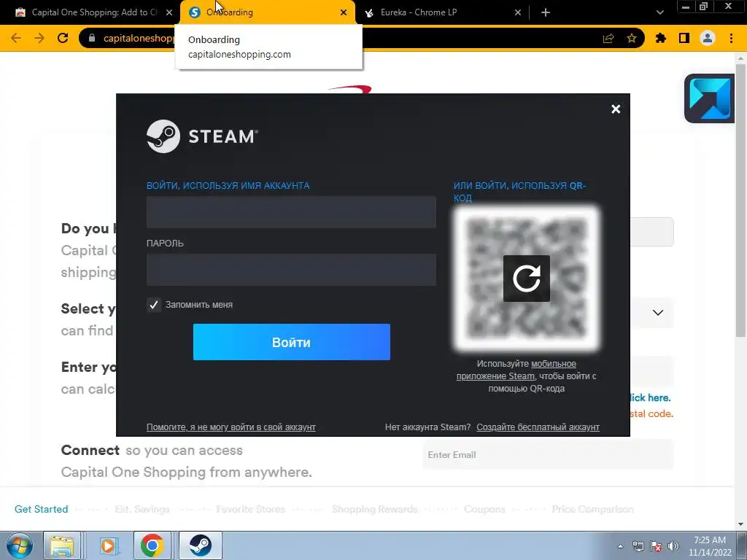Open the Помогите, я не могу войти link
The height and width of the screenshot is (560, 747).
click(x=231, y=427)
